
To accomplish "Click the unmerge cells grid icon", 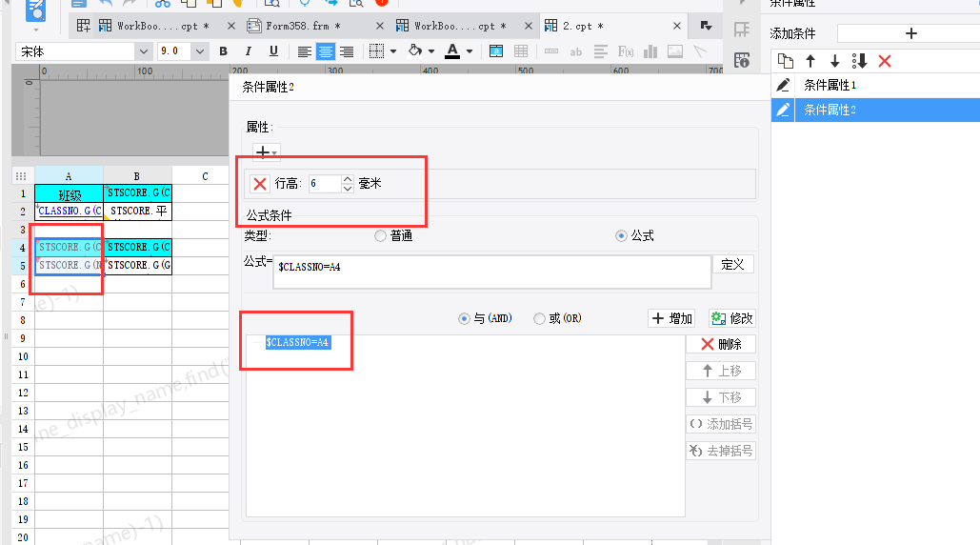I will coord(521,51).
